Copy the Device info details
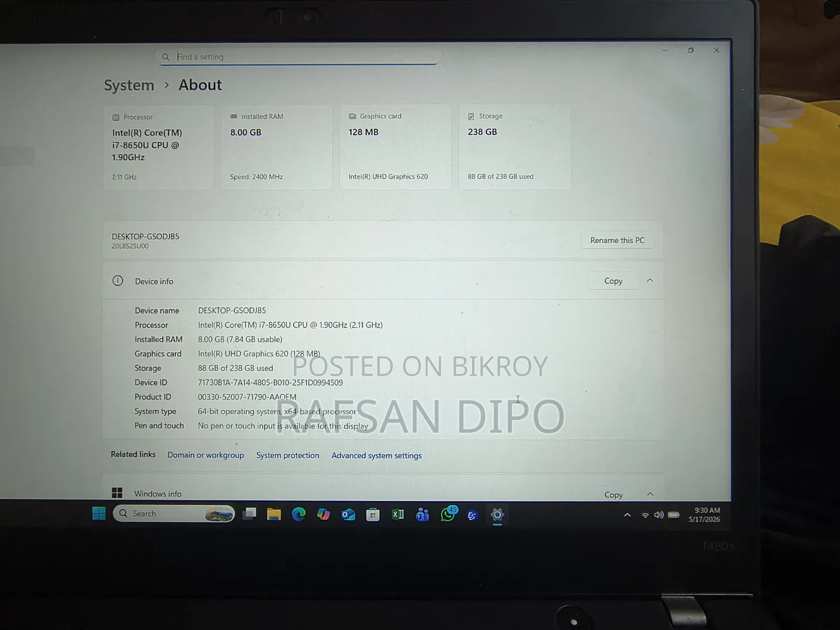This screenshot has width=840, height=630. tap(613, 281)
